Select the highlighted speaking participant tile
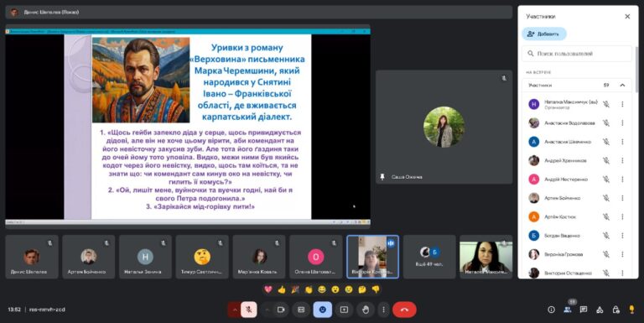Screen dimensions: 644x323 tap(372, 257)
